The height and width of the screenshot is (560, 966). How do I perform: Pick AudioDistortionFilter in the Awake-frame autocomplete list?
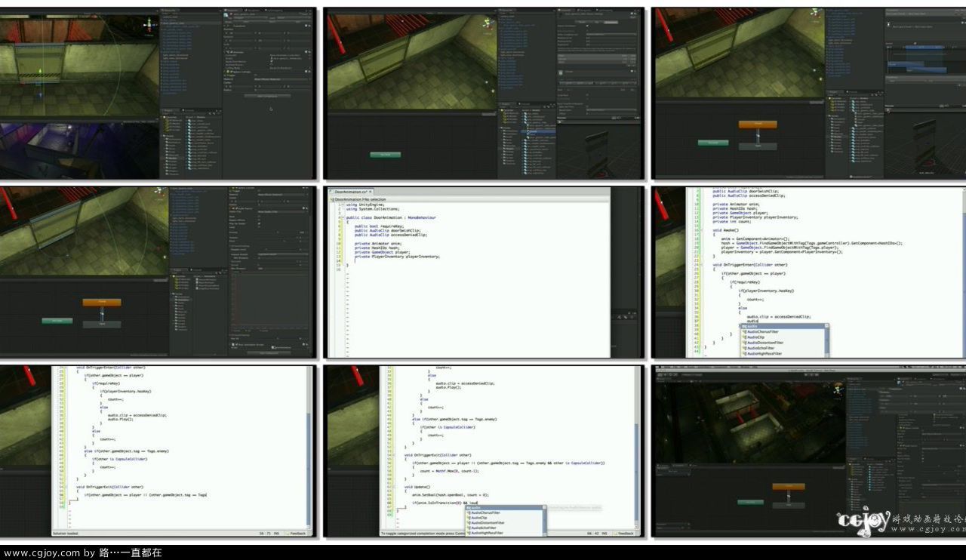click(765, 343)
